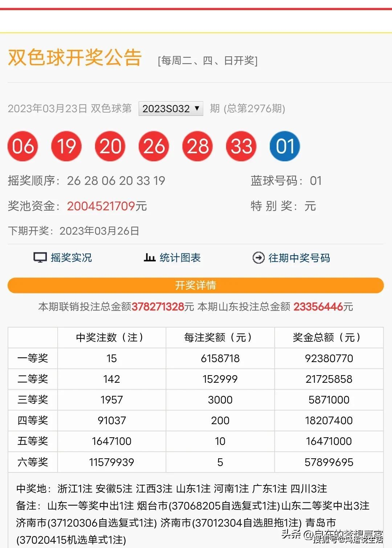Click the 六等奖 row label

click(x=33, y=462)
